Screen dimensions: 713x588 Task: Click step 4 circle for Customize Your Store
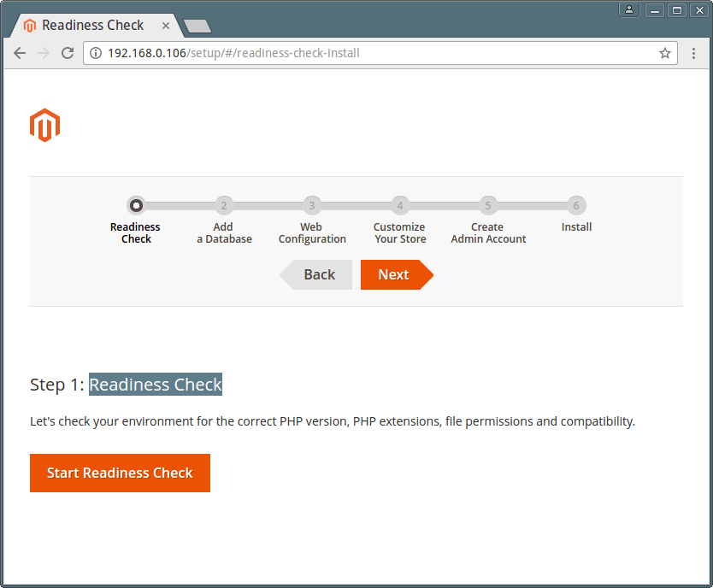(400, 205)
